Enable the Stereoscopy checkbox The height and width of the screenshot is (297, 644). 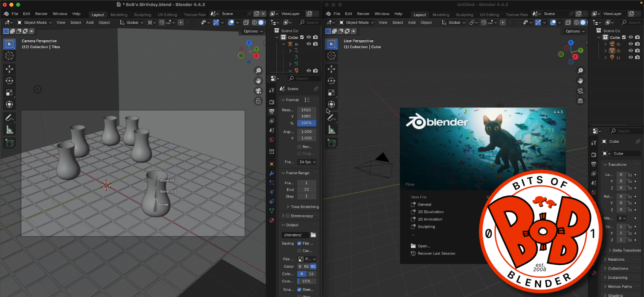coord(288,216)
